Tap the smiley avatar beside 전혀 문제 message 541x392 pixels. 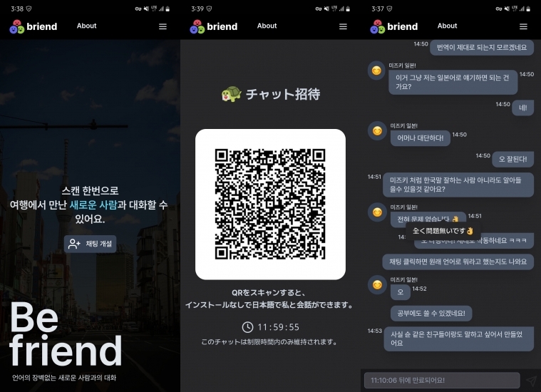(376, 212)
